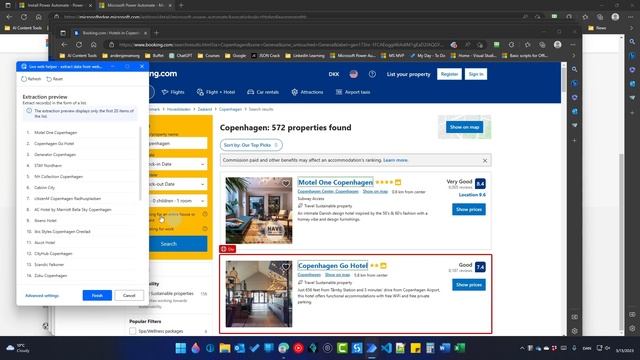Go back in the Booking.com browser window
Viewport: 640px width, 360px height.
pyautogui.click(x=64, y=44)
